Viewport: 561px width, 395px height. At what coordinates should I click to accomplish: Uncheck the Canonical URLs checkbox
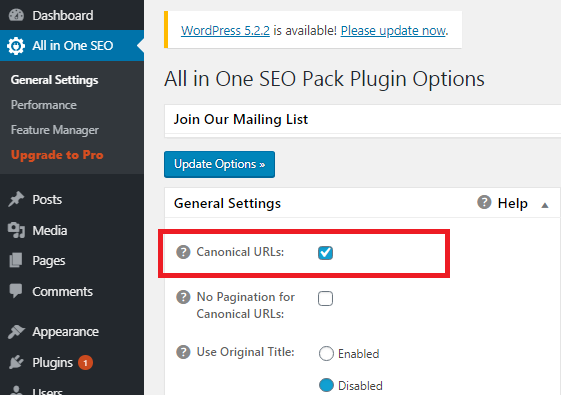click(x=325, y=253)
